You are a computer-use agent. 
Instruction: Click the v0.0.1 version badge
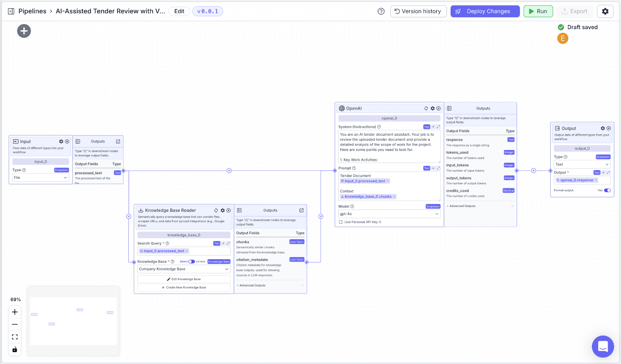click(x=208, y=11)
